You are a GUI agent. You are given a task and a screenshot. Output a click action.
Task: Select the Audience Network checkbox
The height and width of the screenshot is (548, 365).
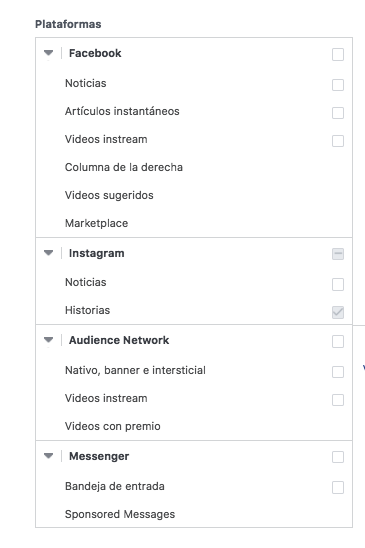338,341
